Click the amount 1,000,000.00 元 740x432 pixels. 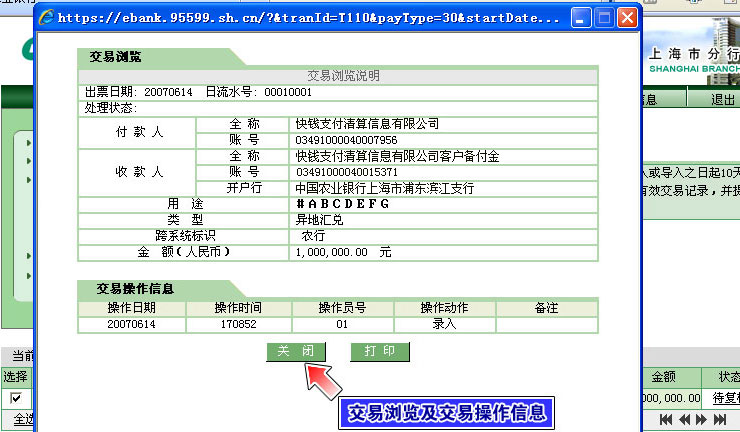tap(343, 252)
